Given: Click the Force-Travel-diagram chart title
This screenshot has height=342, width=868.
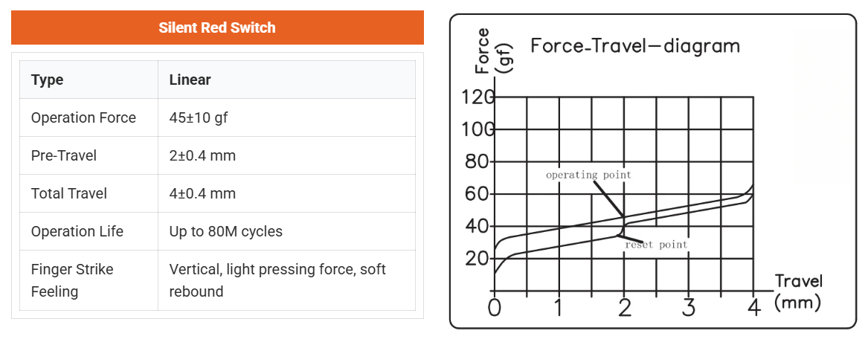Looking at the screenshot, I should coord(635,47).
